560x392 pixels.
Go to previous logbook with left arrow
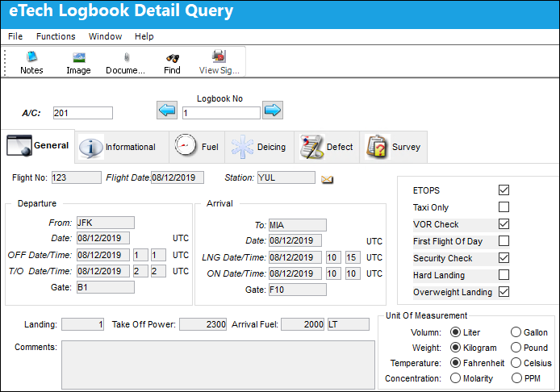pos(167,110)
